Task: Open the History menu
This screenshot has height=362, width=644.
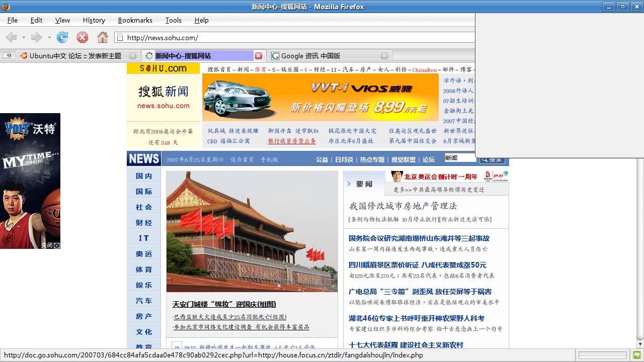Action: (x=94, y=20)
